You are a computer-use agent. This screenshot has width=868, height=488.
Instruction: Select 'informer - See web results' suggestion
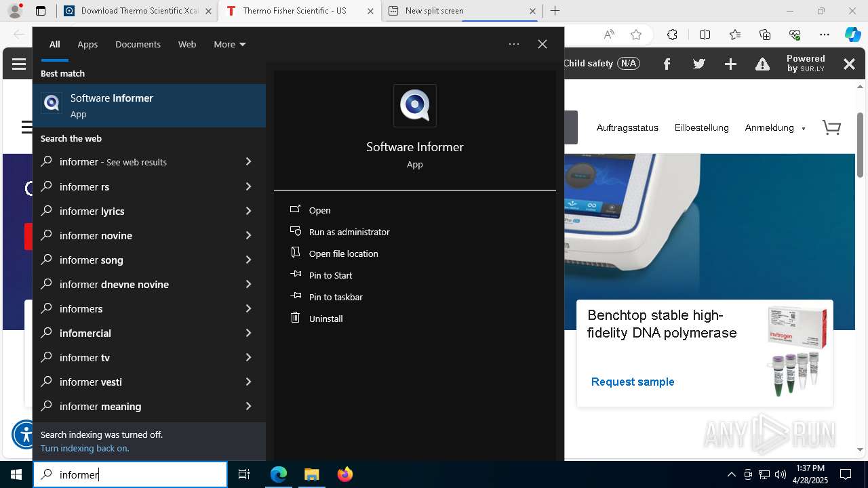pos(149,162)
